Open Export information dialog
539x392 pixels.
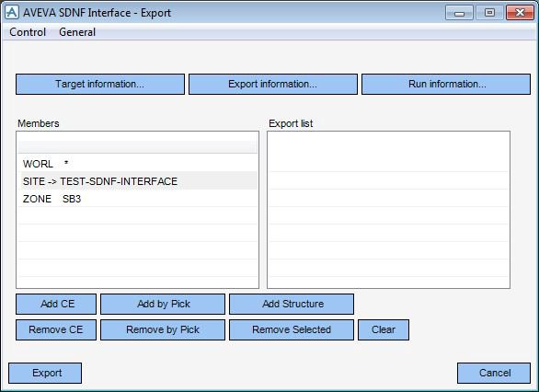tap(273, 84)
